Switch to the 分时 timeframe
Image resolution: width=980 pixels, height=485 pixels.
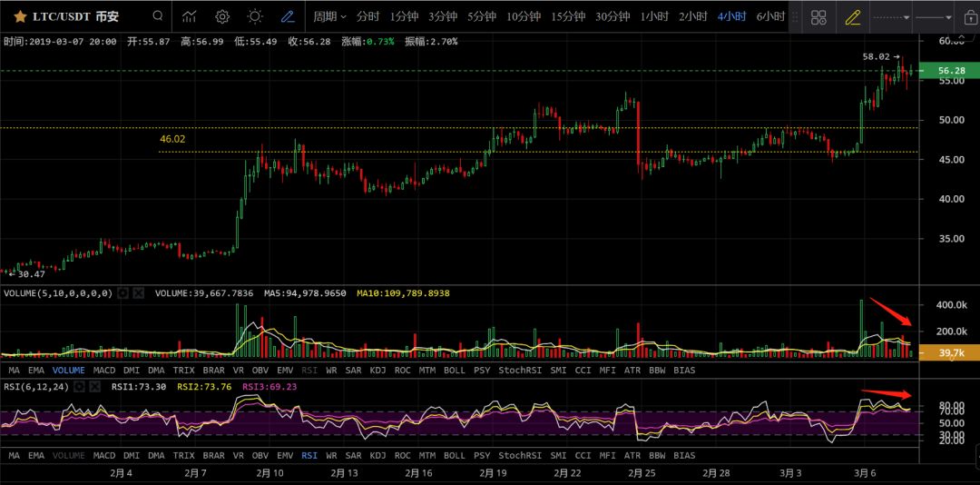368,17
